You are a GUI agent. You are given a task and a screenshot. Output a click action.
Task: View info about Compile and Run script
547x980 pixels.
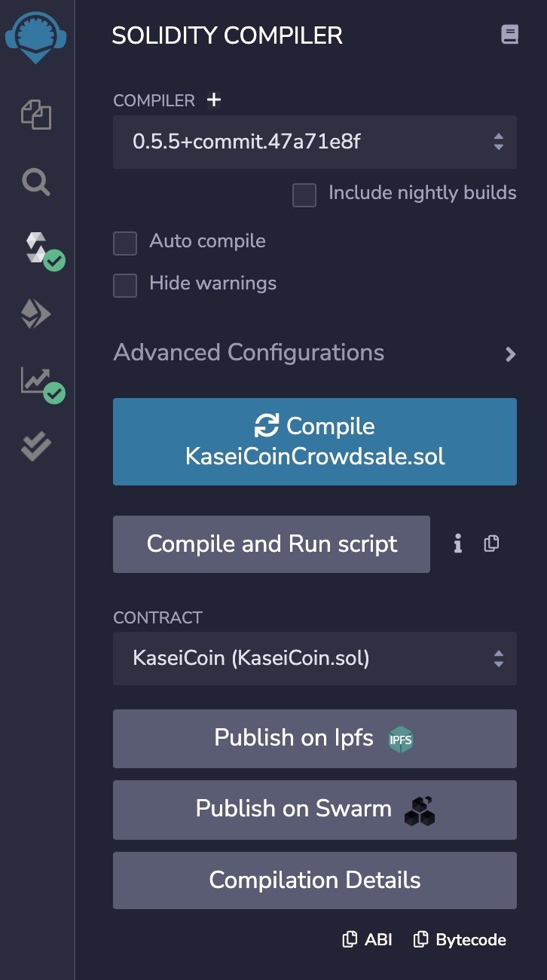[457, 544]
